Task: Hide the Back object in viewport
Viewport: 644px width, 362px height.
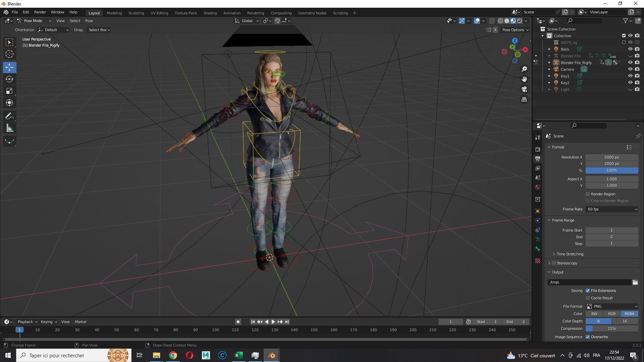Action: click(x=630, y=49)
